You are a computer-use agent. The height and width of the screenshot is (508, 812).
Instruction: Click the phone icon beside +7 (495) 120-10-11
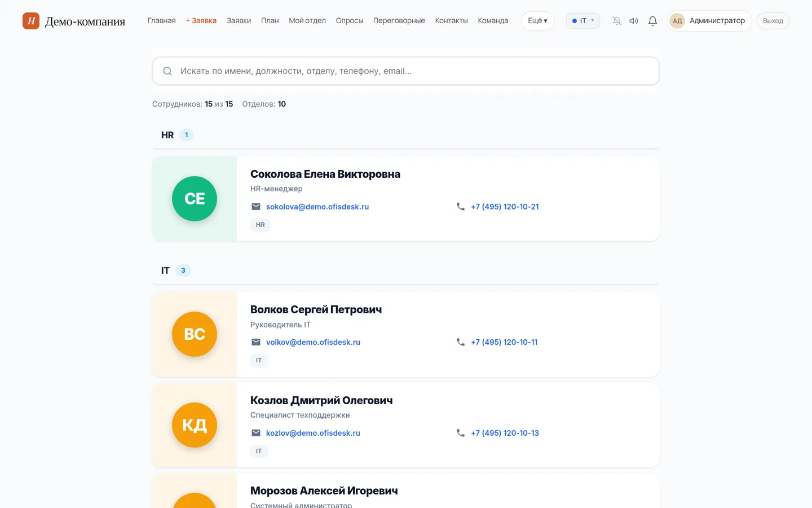pos(461,342)
